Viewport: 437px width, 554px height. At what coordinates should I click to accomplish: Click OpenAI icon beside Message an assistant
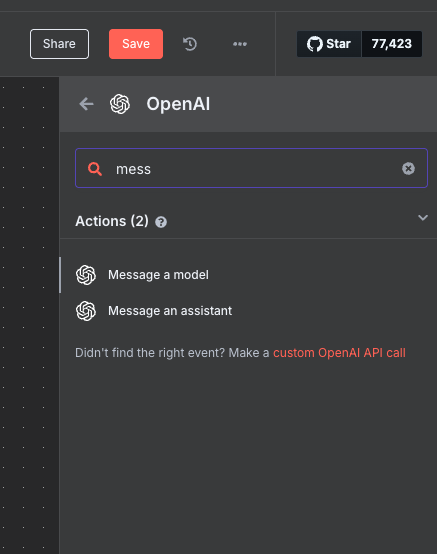86,311
